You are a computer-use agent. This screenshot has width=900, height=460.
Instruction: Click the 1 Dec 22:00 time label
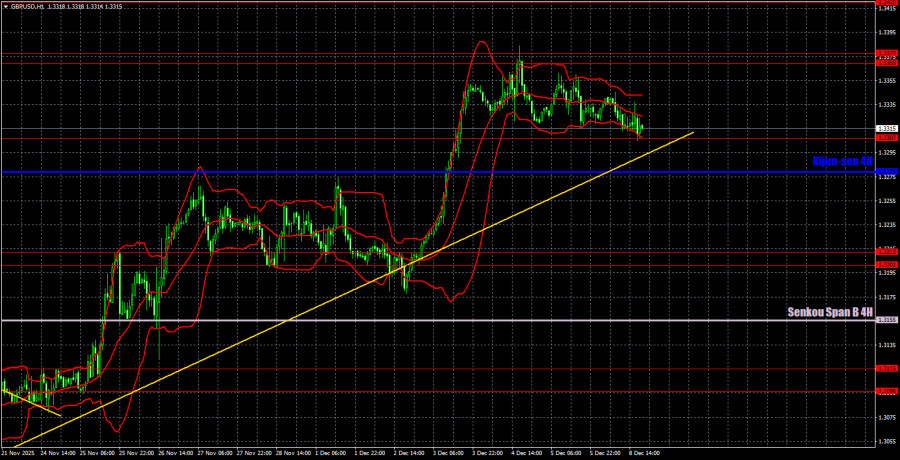[x=371, y=453]
